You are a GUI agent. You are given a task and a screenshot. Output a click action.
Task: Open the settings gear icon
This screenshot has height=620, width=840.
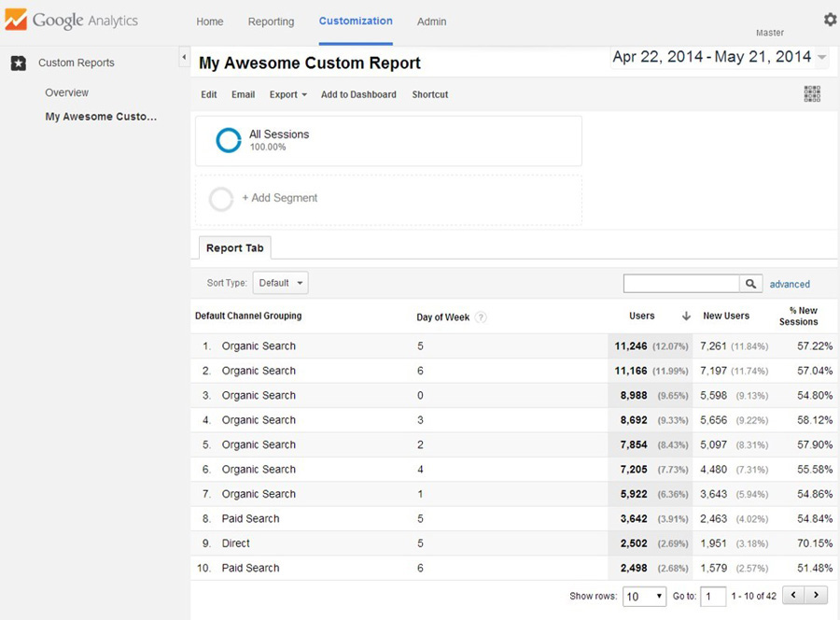click(x=830, y=20)
